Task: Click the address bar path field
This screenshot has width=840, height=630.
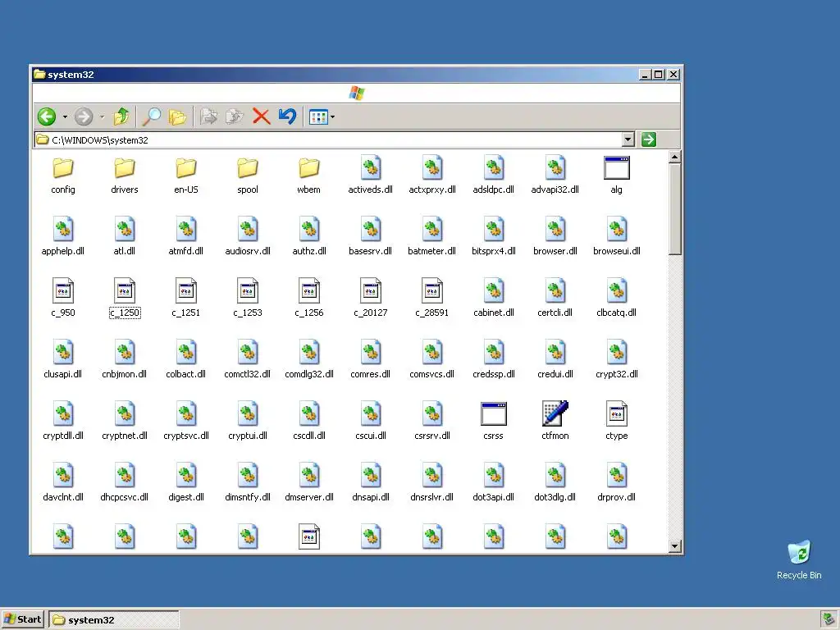Action: click(328, 139)
